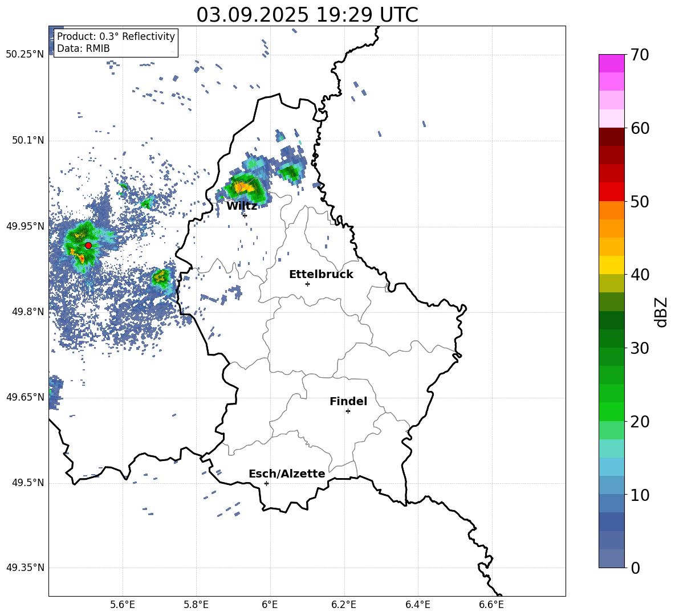This screenshot has width=675, height=616.
Task: Click the 6.2°E longitude label
Action: (344, 605)
